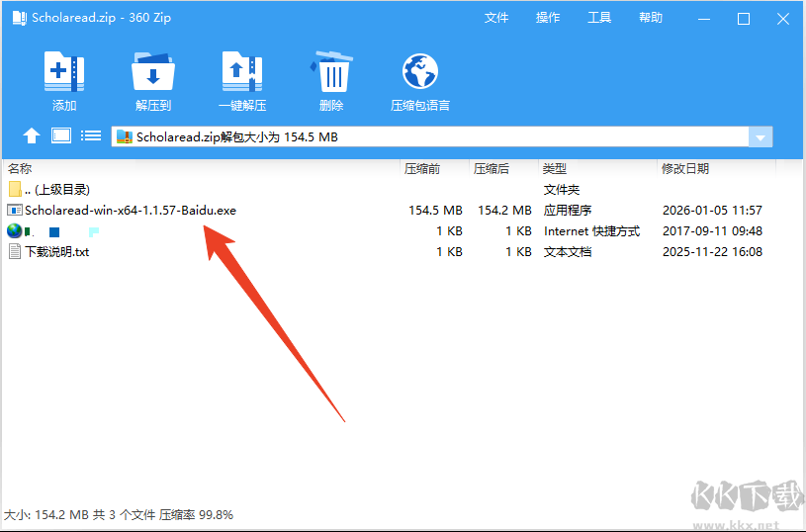Click the Internet shortcut globe icon
The image size is (806, 532).
point(15,230)
